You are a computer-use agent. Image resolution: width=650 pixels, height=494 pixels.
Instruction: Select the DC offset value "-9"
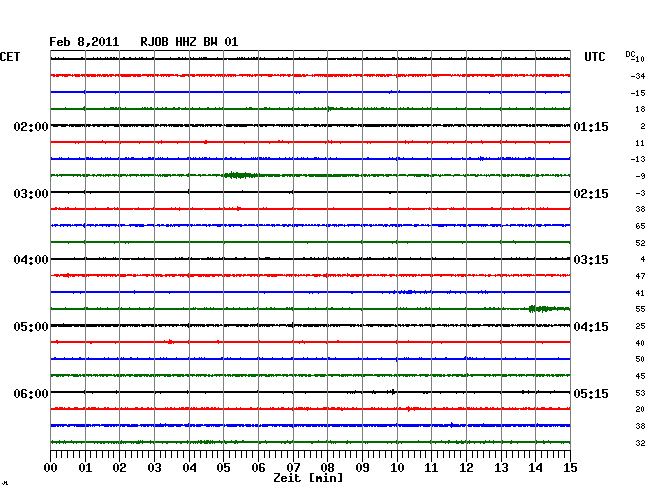click(640, 176)
